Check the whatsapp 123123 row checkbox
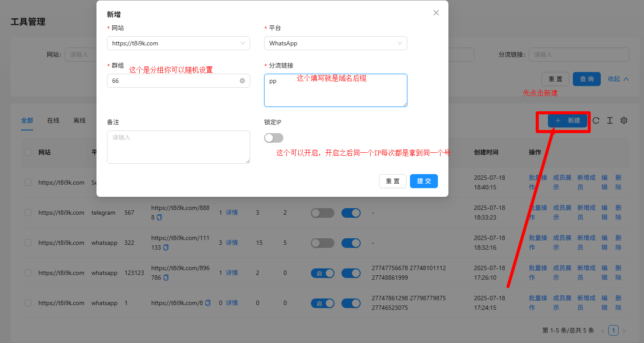Screen dimensions: 644x343 [x=28, y=273]
